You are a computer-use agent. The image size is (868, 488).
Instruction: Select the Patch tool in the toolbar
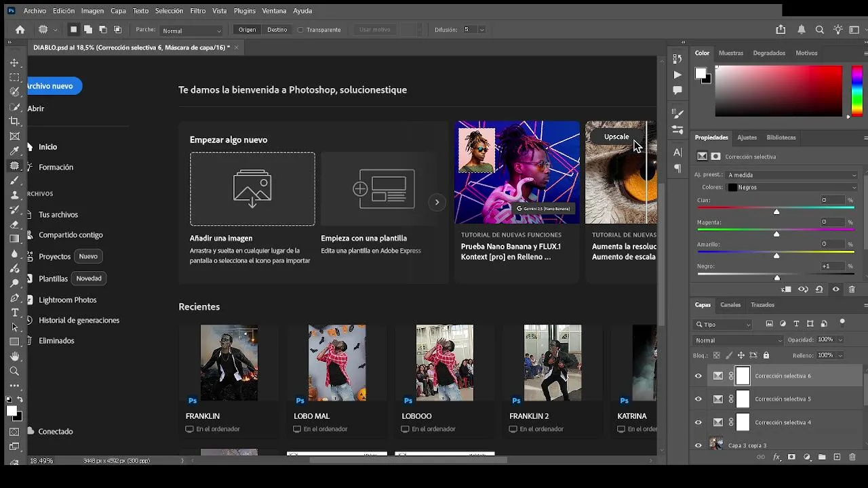[x=14, y=165]
